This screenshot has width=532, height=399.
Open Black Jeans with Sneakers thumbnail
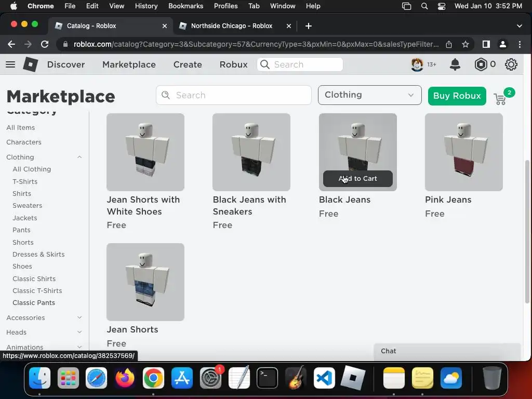(251, 152)
